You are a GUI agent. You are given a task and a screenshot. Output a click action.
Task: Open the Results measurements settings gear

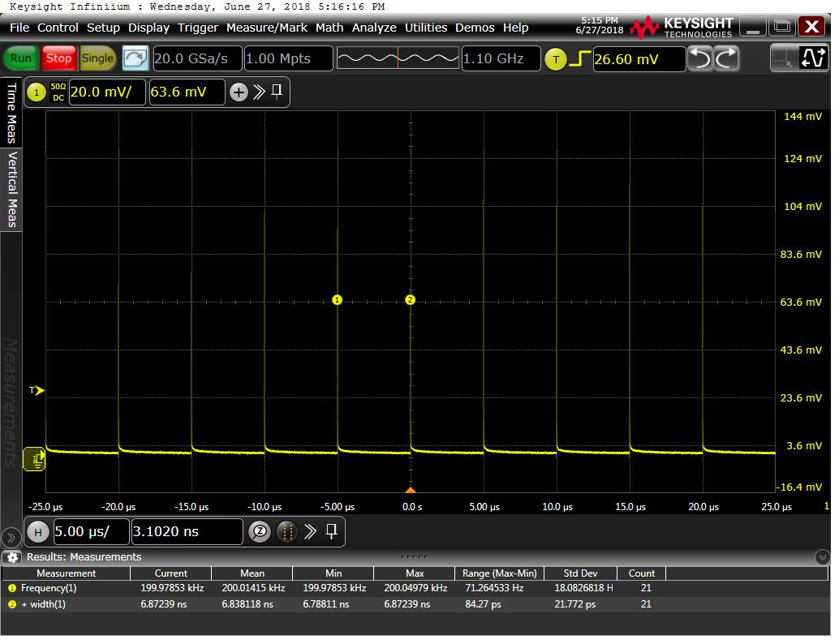(x=12, y=557)
